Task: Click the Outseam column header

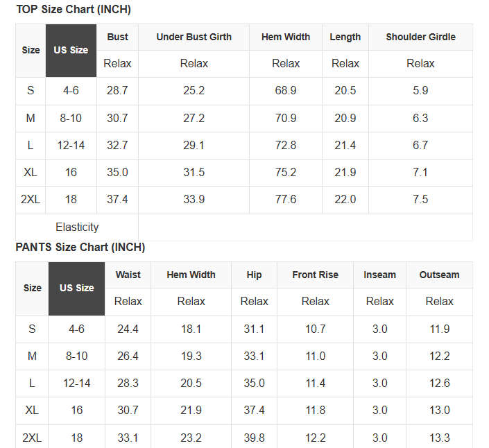Action: [x=439, y=275]
